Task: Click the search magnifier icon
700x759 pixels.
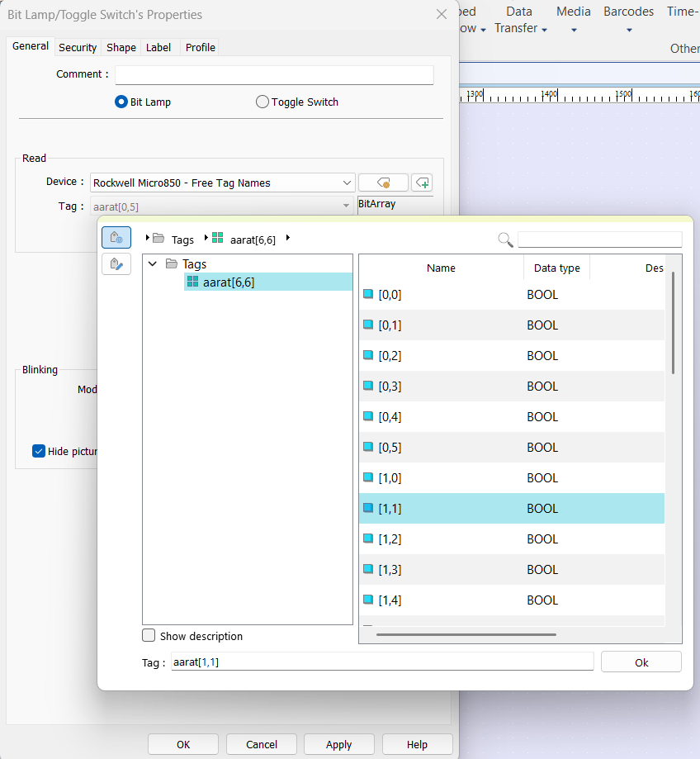Action: point(505,240)
